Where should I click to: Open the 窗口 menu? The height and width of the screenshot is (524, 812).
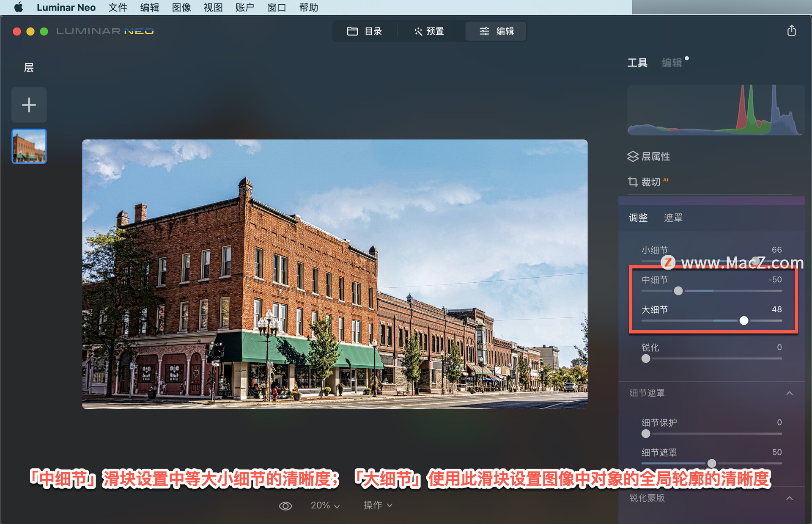[x=277, y=7]
